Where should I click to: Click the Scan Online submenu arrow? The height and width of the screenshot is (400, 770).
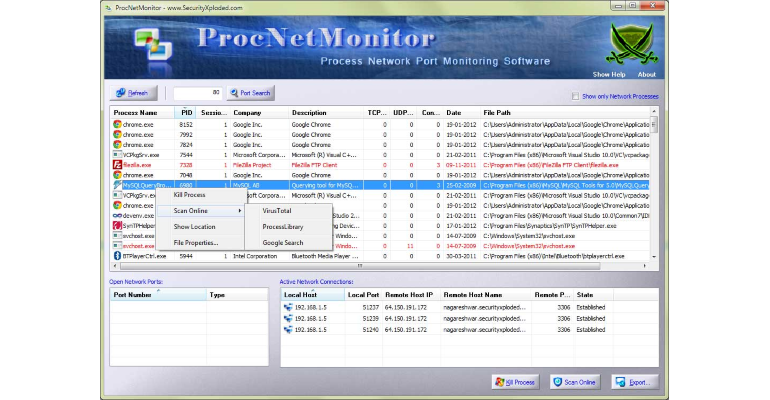point(240,211)
